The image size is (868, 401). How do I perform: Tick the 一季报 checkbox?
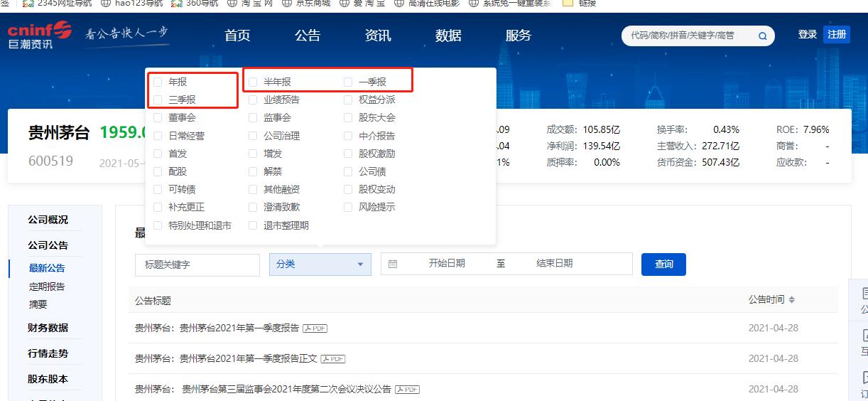(348, 82)
